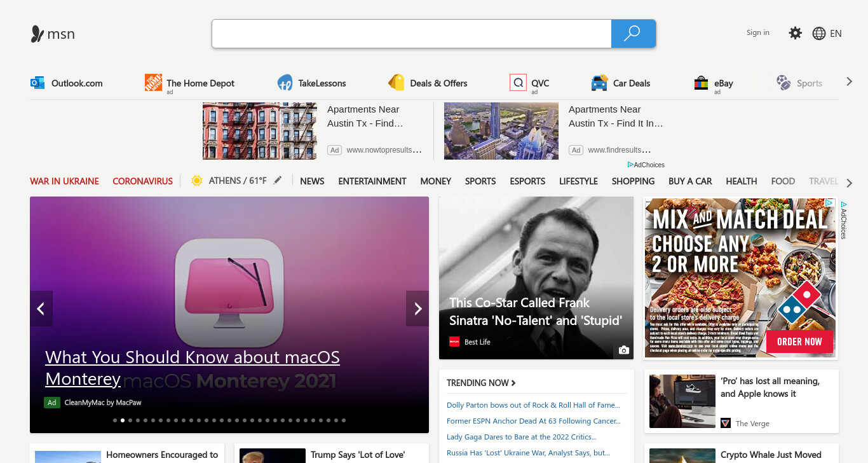
Task: Click inside the web search input field
Action: pyautogui.click(x=412, y=34)
